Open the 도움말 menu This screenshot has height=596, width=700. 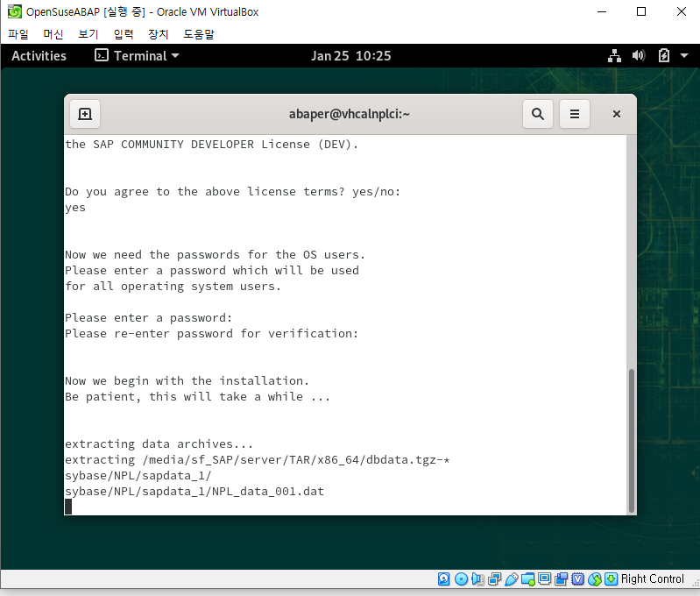click(199, 34)
